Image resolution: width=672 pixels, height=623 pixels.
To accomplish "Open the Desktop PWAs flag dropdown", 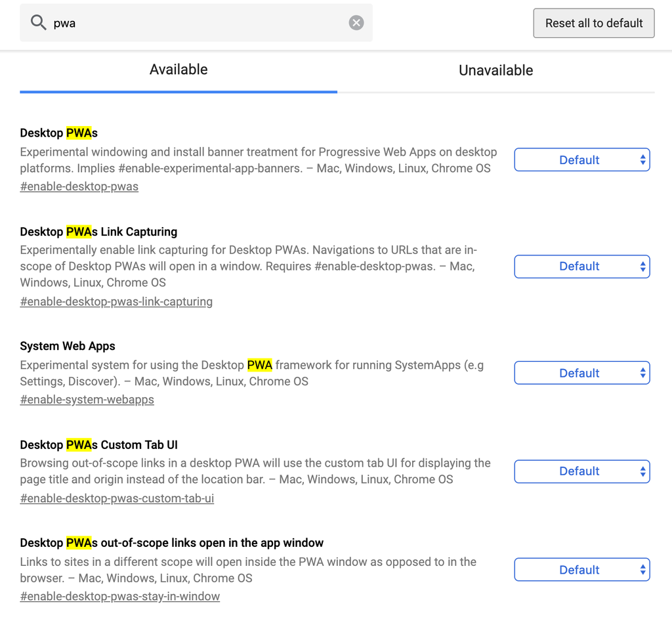I will (x=581, y=160).
